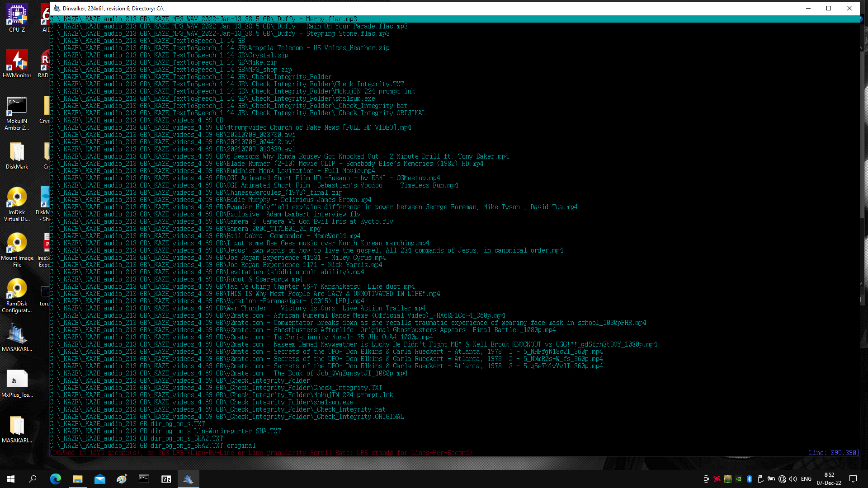Screen dimensions: 868x488
Task: Click the red DOWNed in 1075 seconds status line
Action: pos(261,453)
